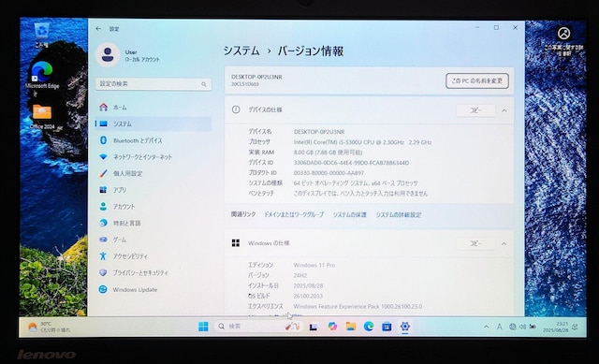Select 時刻と言語 in the sidebar
The width and height of the screenshot is (599, 364).
tap(153, 223)
